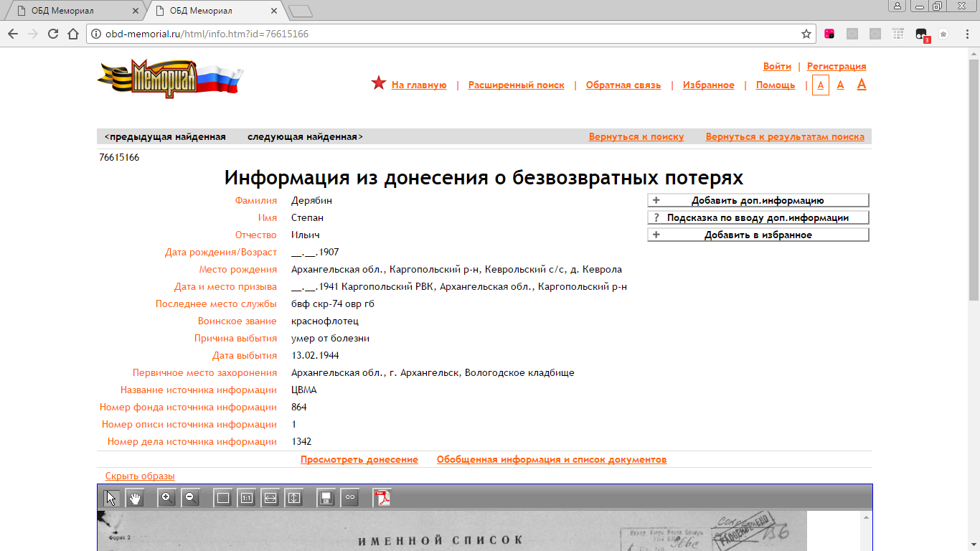Go to browser home page
The image size is (980, 551).
[72, 34]
